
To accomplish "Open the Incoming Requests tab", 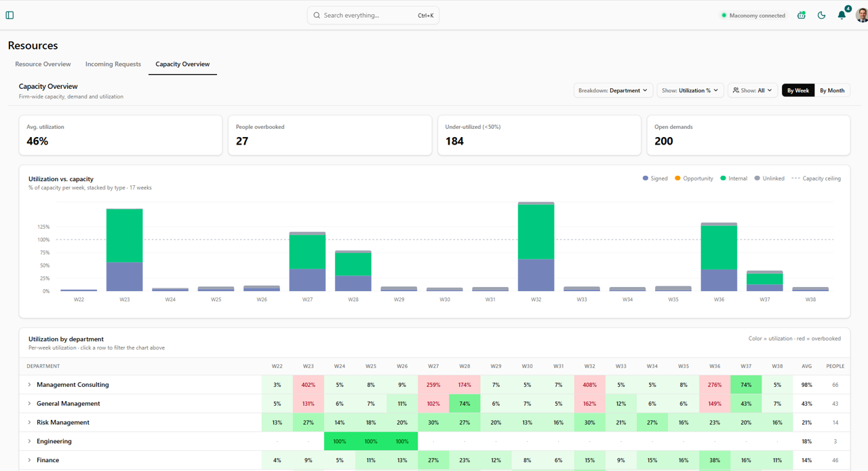I will click(x=113, y=64).
